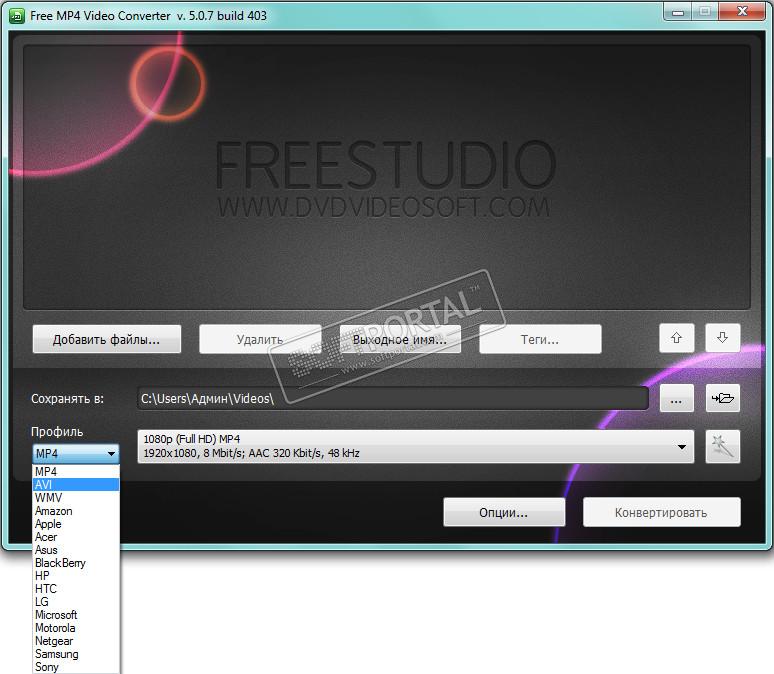Close the Free MP4 Video Converter window
This screenshot has width=774, height=674.
[742, 12]
